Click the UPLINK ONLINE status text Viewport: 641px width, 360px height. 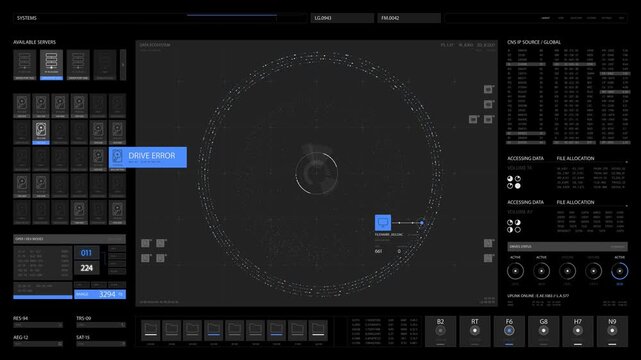tap(538, 295)
